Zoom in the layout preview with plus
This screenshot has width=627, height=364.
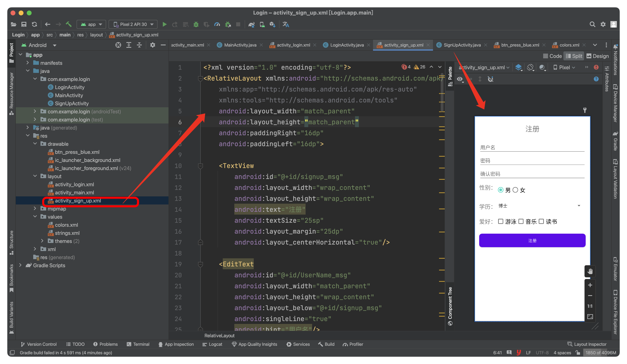point(590,285)
